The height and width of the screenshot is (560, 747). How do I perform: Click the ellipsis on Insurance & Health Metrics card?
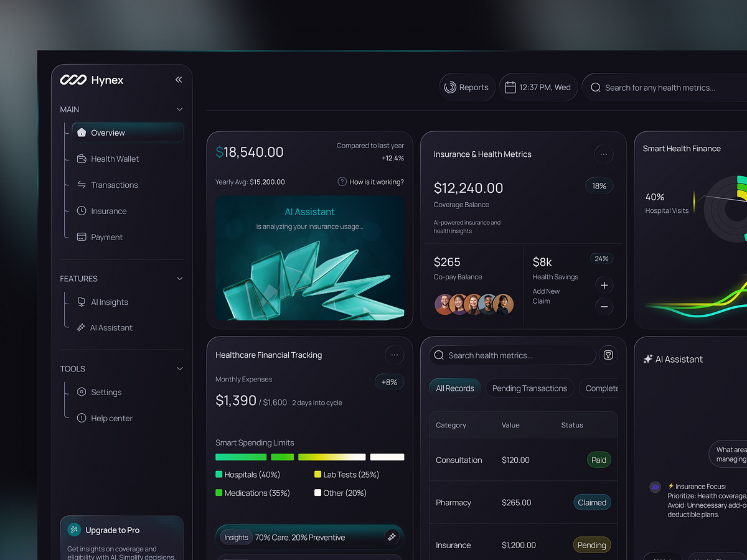coord(603,154)
